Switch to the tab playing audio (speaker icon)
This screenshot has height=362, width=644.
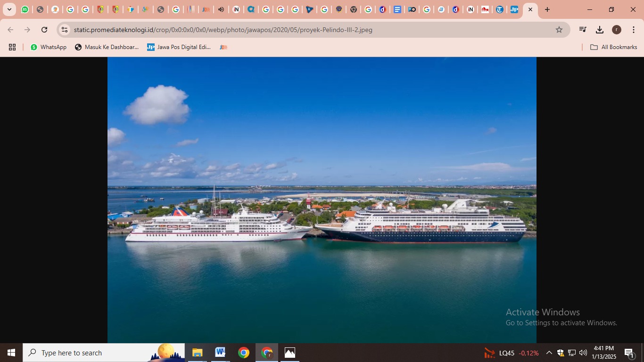(221, 9)
